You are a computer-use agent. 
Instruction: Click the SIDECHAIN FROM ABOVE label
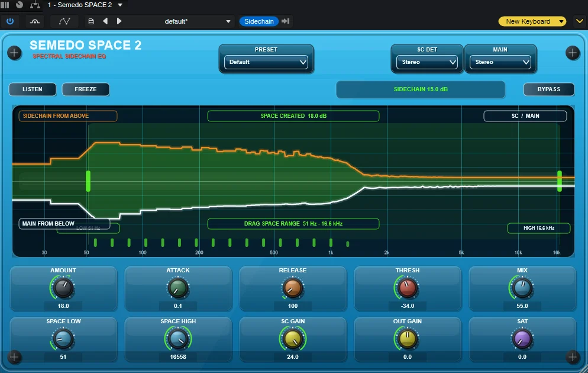68,116
